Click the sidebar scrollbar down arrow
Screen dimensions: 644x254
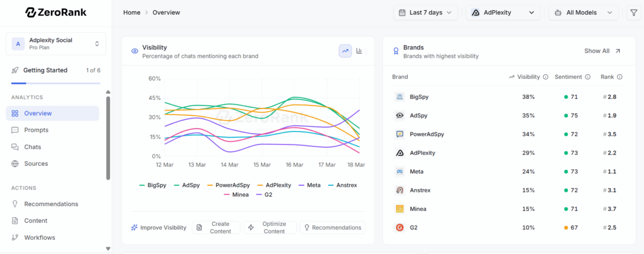tap(108, 248)
